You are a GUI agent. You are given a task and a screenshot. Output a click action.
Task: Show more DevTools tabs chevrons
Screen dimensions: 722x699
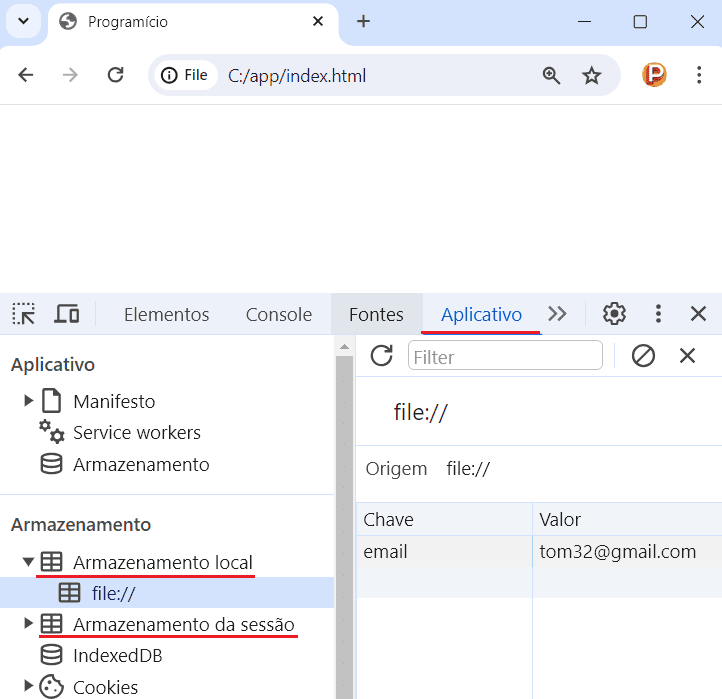coord(557,314)
